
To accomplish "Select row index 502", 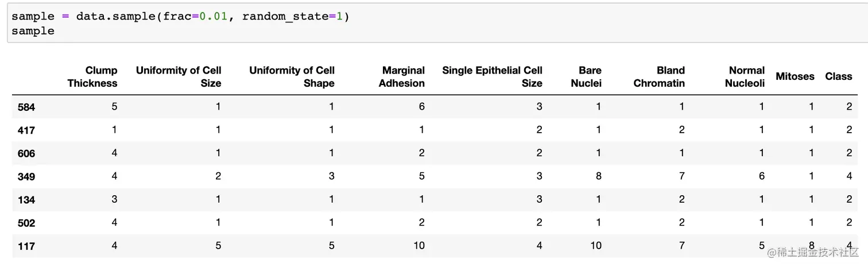I will [x=26, y=223].
